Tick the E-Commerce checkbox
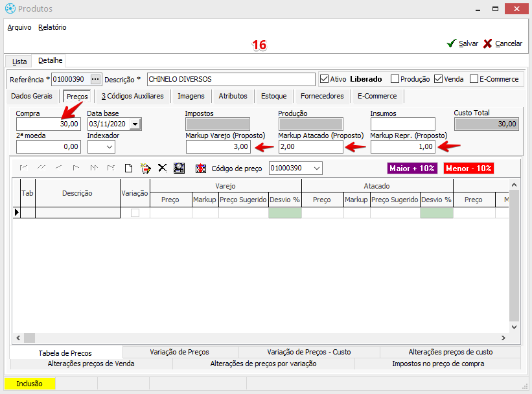532x394 pixels. point(474,79)
